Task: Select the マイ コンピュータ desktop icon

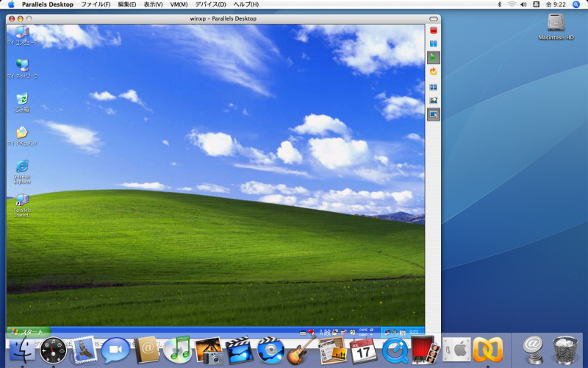Action: click(x=23, y=36)
